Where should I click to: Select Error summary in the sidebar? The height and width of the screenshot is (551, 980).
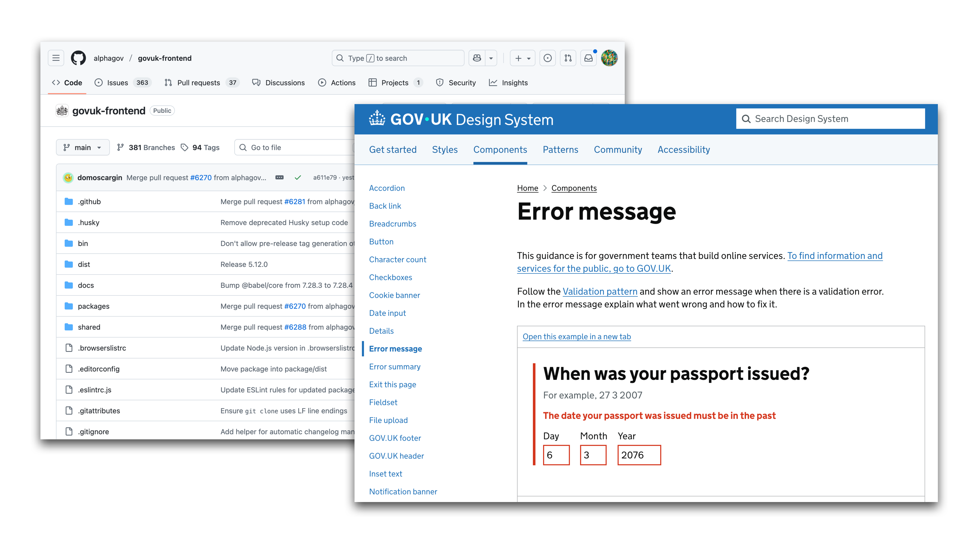tap(394, 367)
